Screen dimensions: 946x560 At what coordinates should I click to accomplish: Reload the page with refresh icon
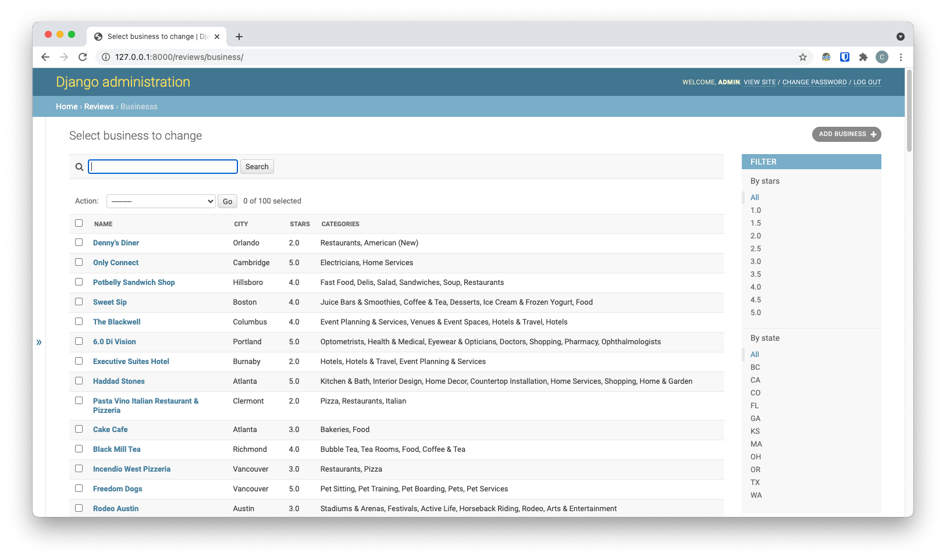coord(83,57)
